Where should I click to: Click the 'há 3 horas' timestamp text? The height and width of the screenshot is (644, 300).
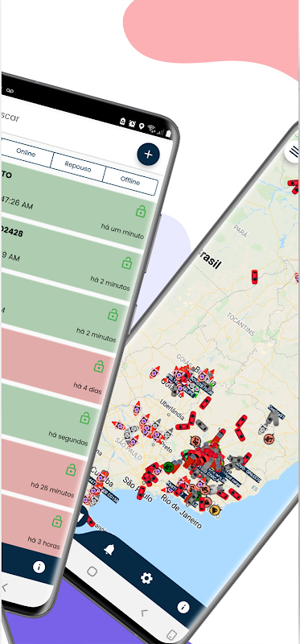pyautogui.click(x=44, y=542)
